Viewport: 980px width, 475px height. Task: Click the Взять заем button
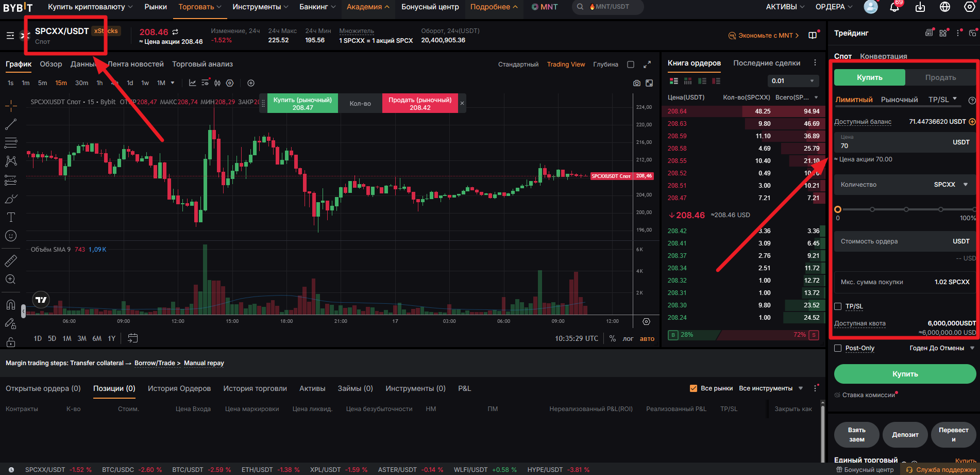[856, 435]
